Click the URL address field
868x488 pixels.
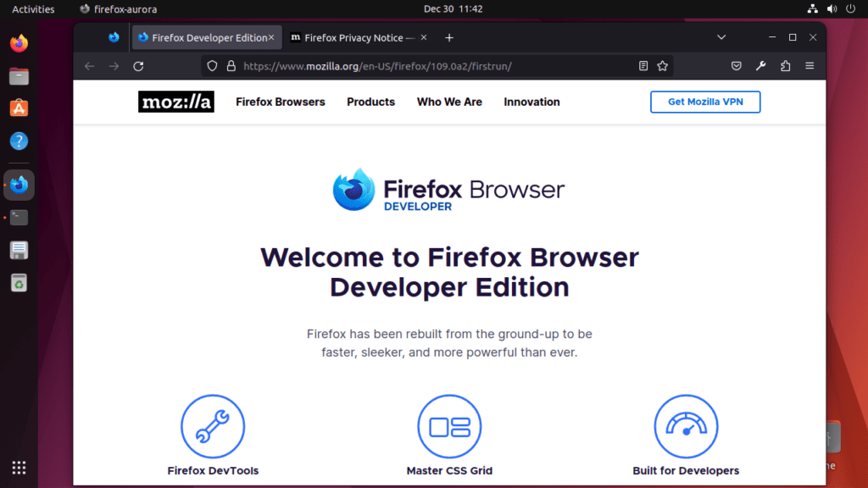tap(424, 66)
